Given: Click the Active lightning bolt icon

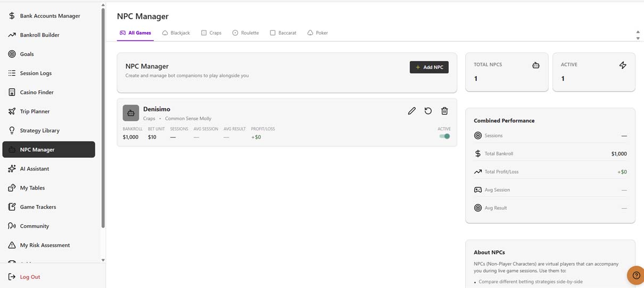Looking at the screenshot, I should tap(623, 65).
